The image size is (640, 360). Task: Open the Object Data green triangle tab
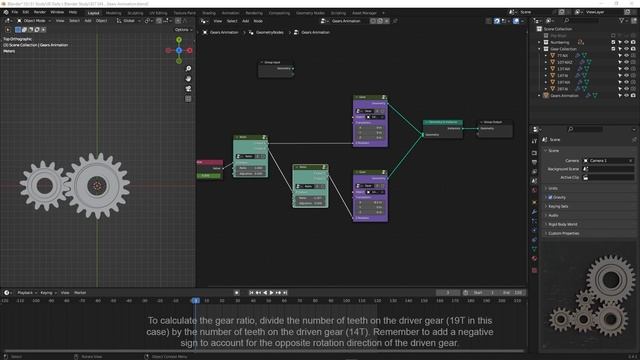tap(534, 249)
